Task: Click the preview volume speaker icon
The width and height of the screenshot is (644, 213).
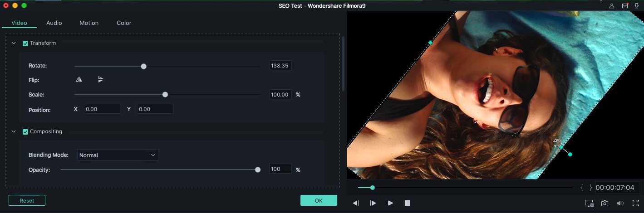Action: 620,203
